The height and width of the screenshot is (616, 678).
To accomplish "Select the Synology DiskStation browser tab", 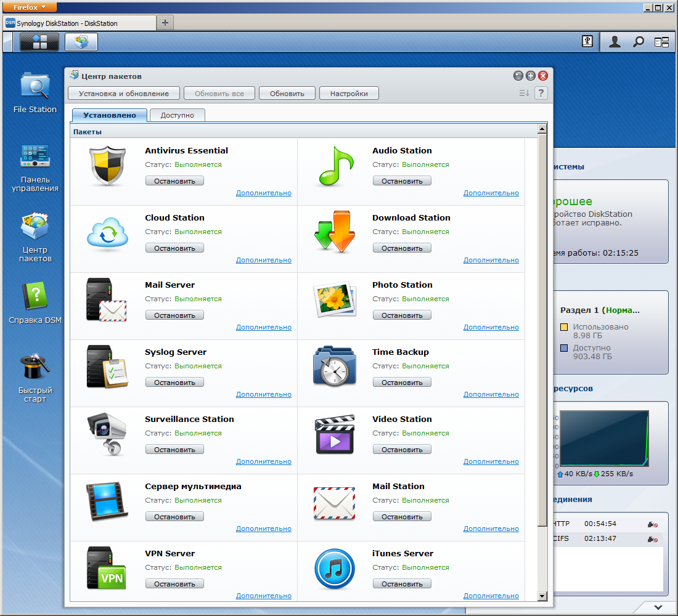I will [x=80, y=23].
